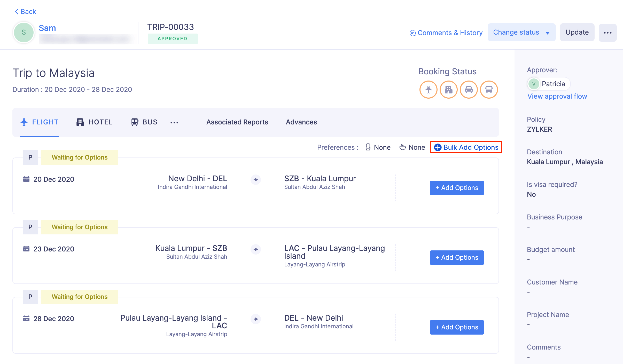Screen dimensions: 623x364
Task: Click the seat preference icon next to Preferences
Action: 368,147
